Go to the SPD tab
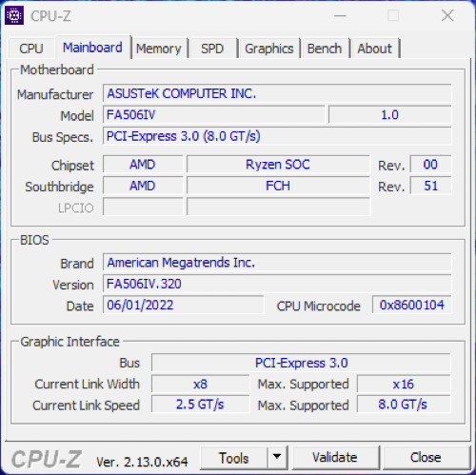Image resolution: width=476 pixels, height=475 pixels. [212, 49]
